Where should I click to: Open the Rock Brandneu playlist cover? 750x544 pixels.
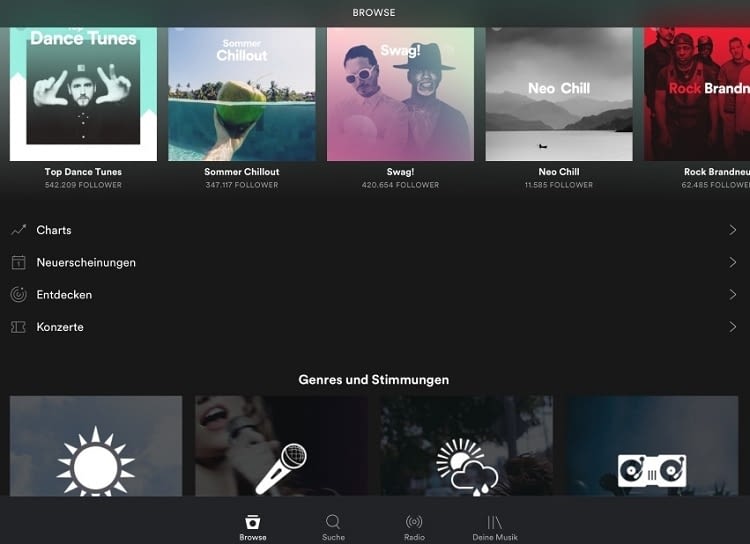697,94
